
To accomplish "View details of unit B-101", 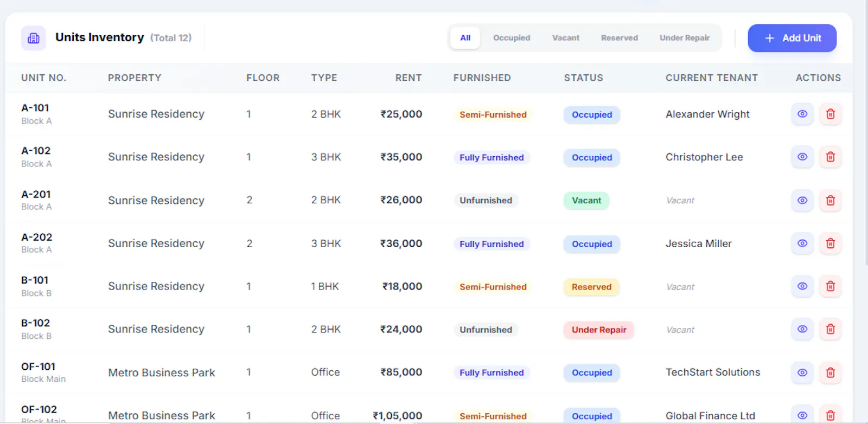I will (802, 286).
